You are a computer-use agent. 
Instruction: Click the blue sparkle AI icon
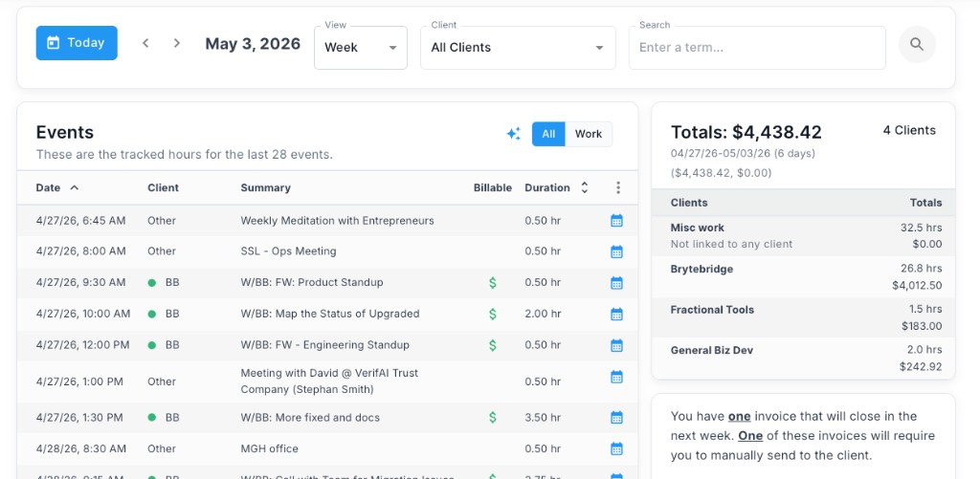(x=513, y=134)
